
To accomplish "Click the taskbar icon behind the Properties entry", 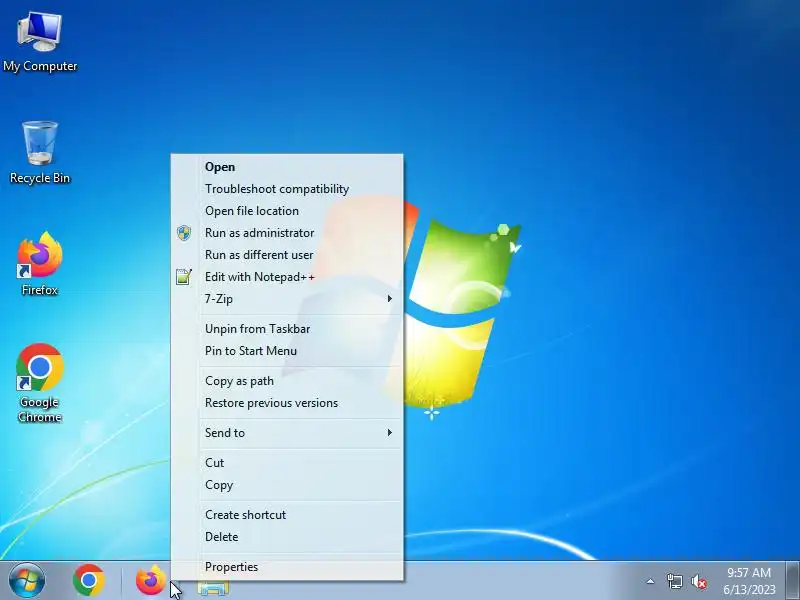I will (x=213, y=588).
